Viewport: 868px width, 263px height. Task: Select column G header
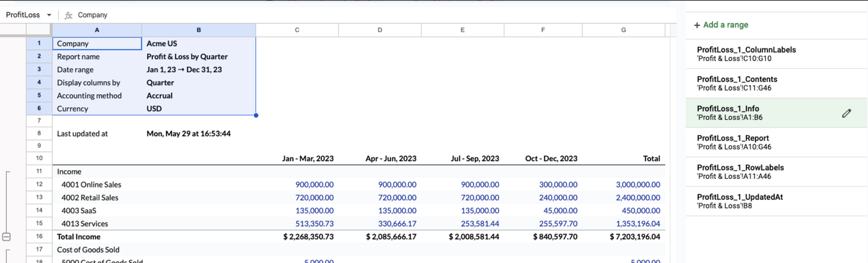tap(624, 30)
